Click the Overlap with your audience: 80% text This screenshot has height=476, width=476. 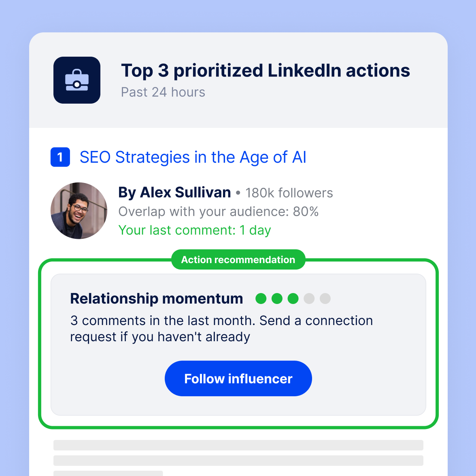(219, 212)
